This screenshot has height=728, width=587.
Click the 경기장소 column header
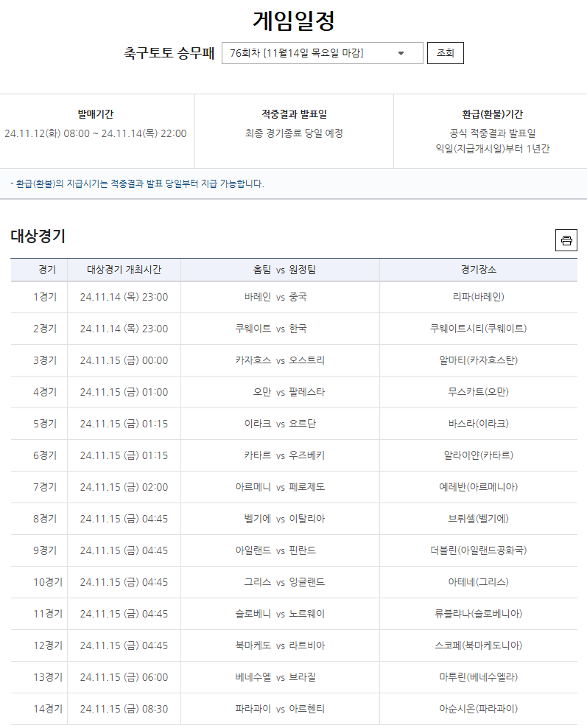point(478,270)
